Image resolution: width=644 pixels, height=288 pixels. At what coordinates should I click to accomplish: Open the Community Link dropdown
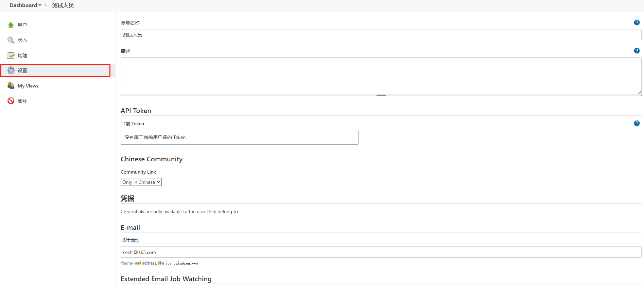tap(141, 182)
